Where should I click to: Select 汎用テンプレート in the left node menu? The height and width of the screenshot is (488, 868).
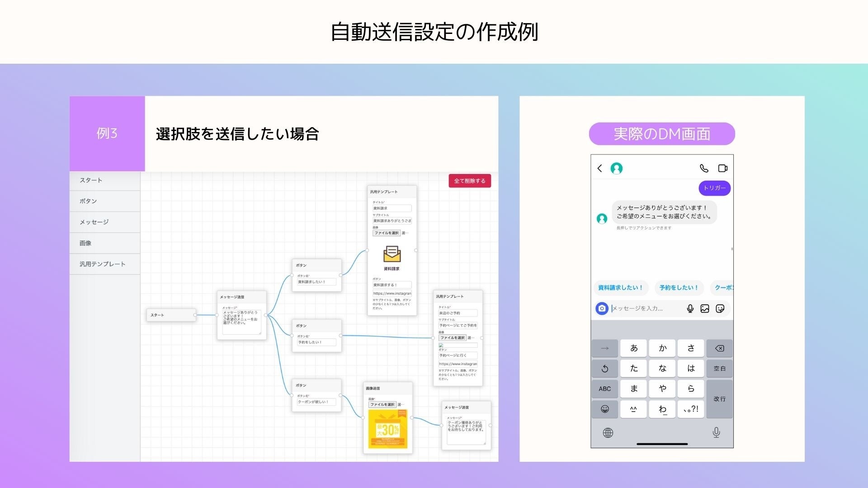102,264
